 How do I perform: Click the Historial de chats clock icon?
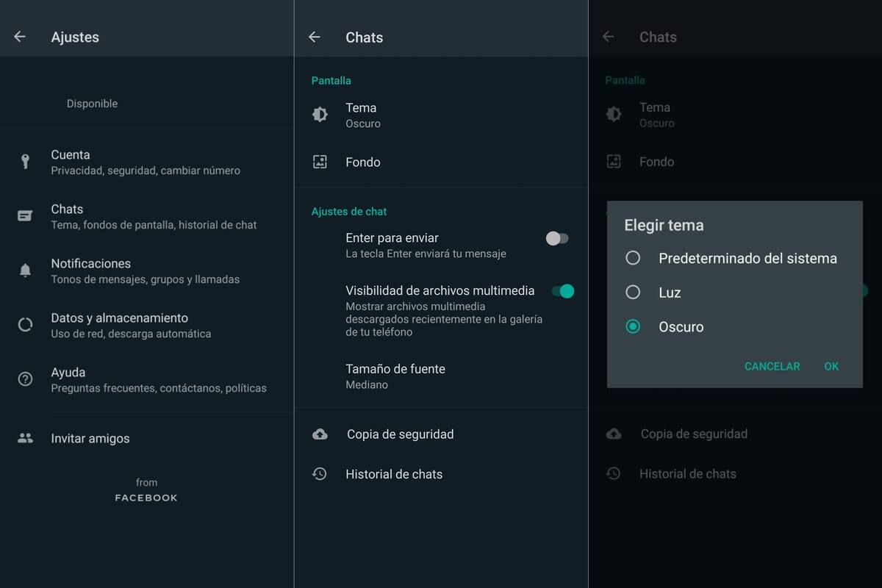320,474
